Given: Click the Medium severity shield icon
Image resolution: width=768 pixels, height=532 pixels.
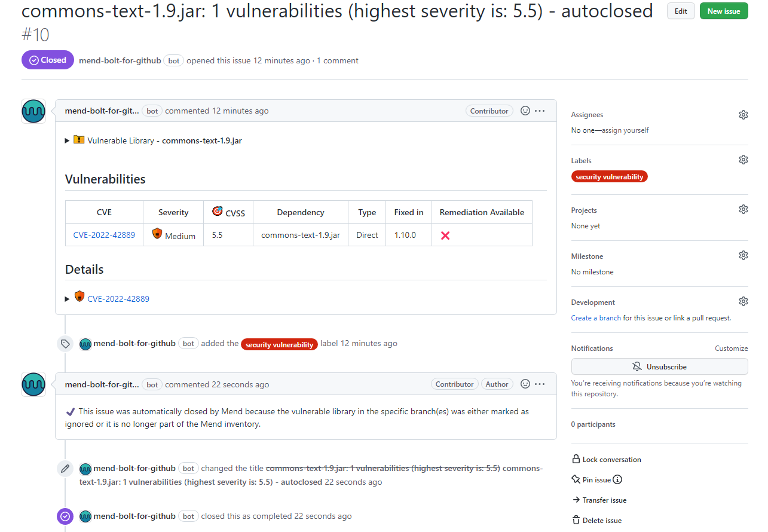Looking at the screenshot, I should 157,234.
